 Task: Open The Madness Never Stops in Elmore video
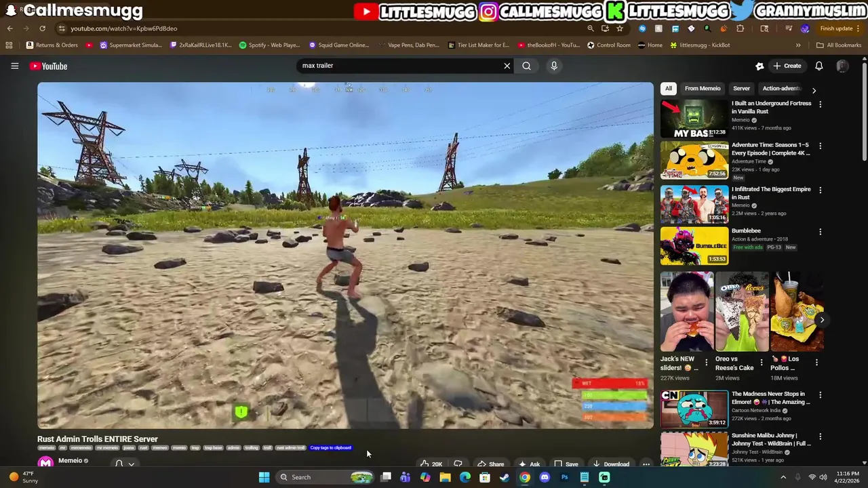pyautogui.click(x=694, y=409)
